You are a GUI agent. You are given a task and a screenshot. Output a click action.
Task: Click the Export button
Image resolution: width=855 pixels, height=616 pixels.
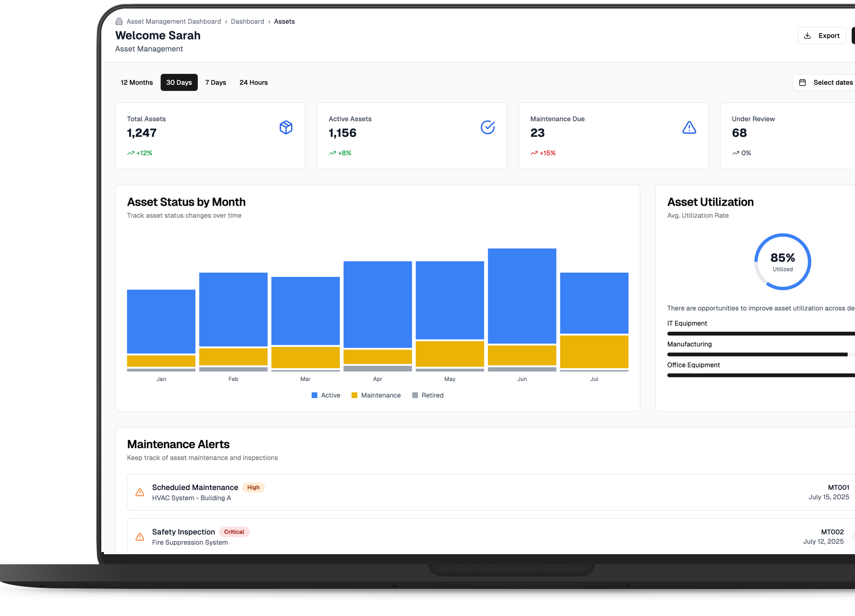coord(822,35)
